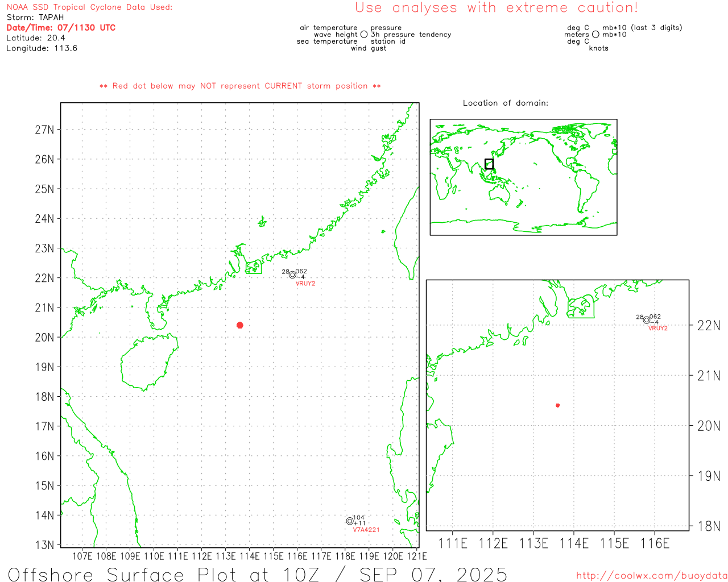Click the red storm dot on the zoomed inset map
Screen dimensions: 728x582
(x=558, y=405)
